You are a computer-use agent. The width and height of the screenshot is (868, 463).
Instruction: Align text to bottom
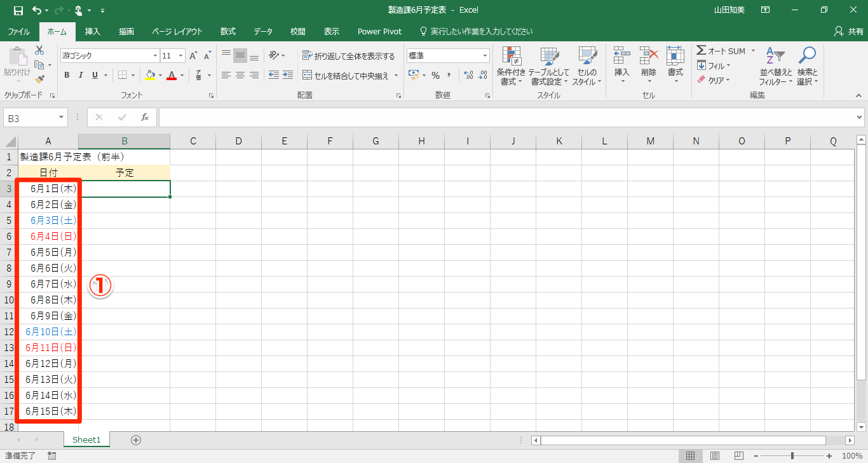(254, 56)
